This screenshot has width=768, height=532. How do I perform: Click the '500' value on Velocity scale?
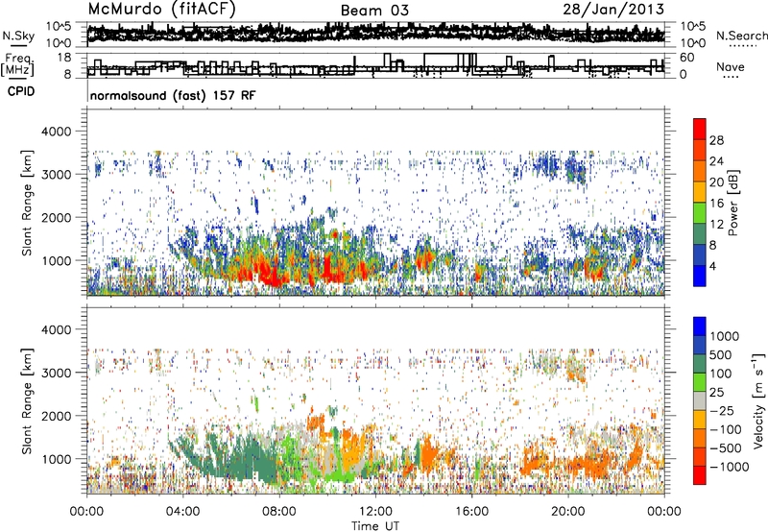click(721, 355)
